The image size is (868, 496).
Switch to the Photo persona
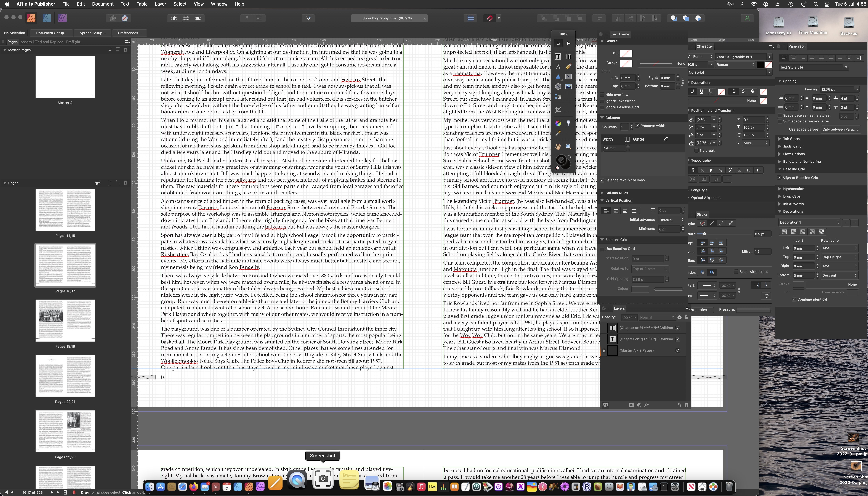tap(62, 18)
